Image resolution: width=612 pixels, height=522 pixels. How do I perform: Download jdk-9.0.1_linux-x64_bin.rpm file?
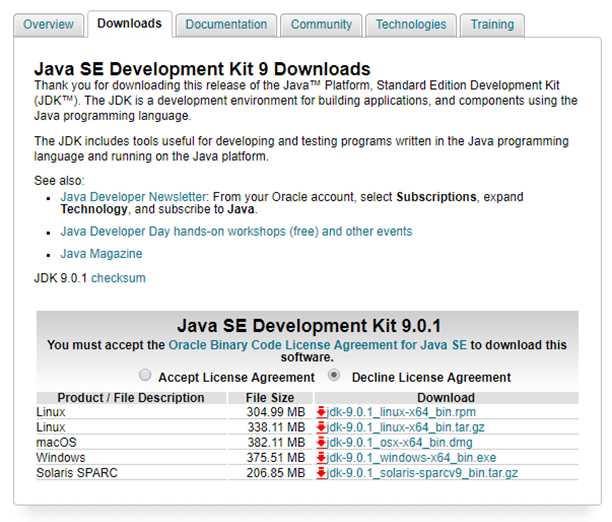(x=401, y=412)
